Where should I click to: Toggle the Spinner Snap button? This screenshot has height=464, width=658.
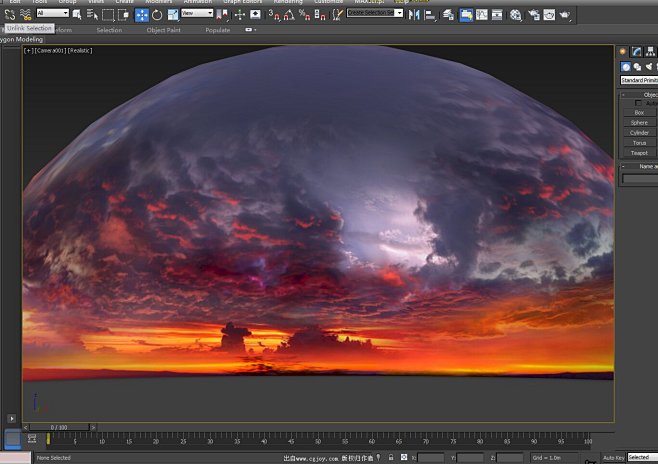tap(320, 15)
